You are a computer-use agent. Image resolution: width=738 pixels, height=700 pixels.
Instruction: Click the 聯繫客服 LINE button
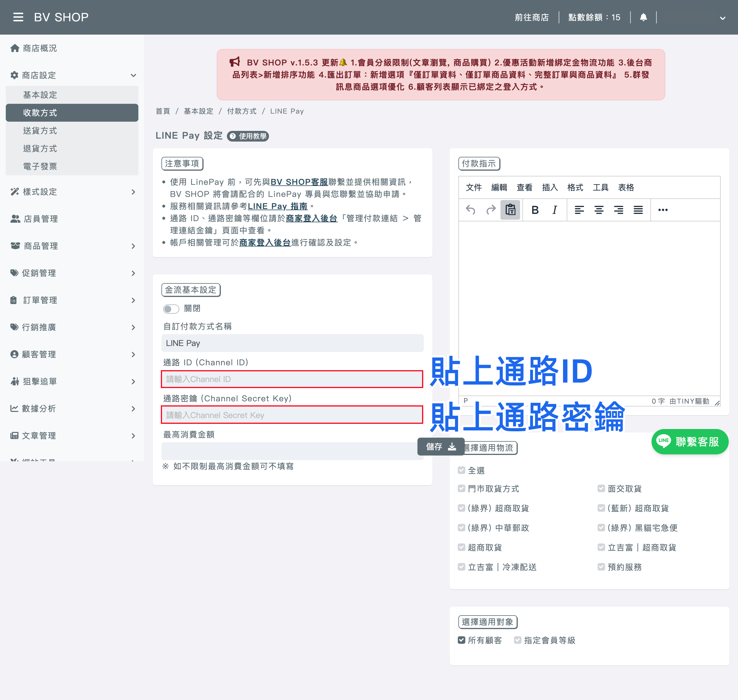690,442
